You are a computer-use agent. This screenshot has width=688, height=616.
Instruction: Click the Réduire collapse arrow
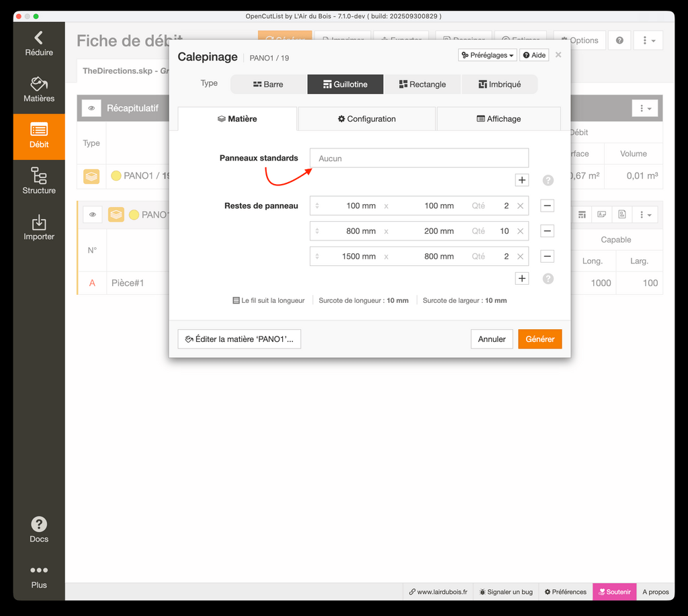click(x=39, y=43)
